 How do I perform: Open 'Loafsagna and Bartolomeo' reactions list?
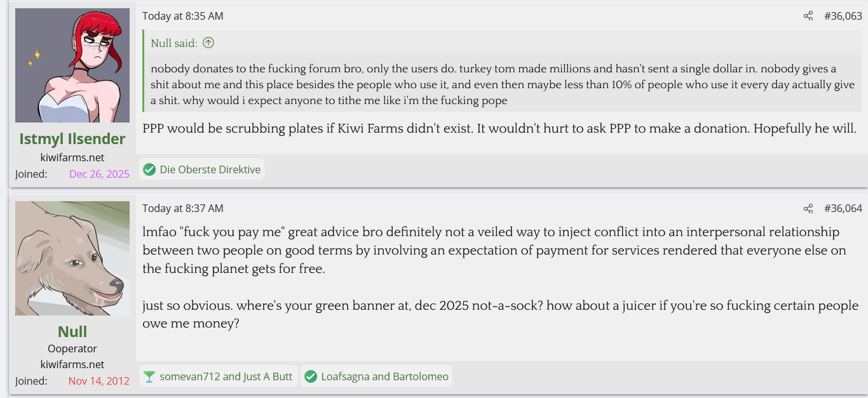384,376
